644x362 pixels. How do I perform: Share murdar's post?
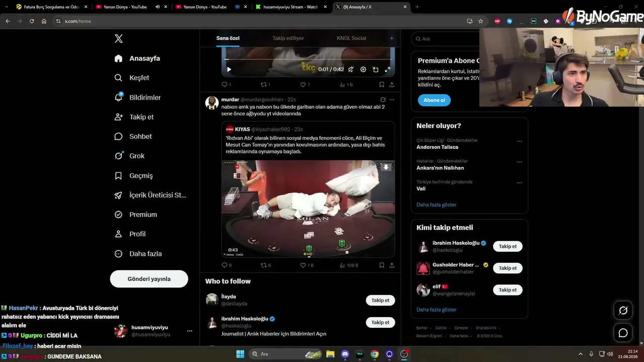pyautogui.click(x=392, y=265)
